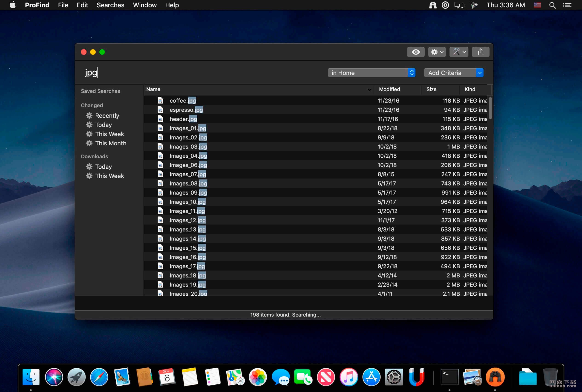
Task: Open the Edit menu
Action: coord(82,5)
